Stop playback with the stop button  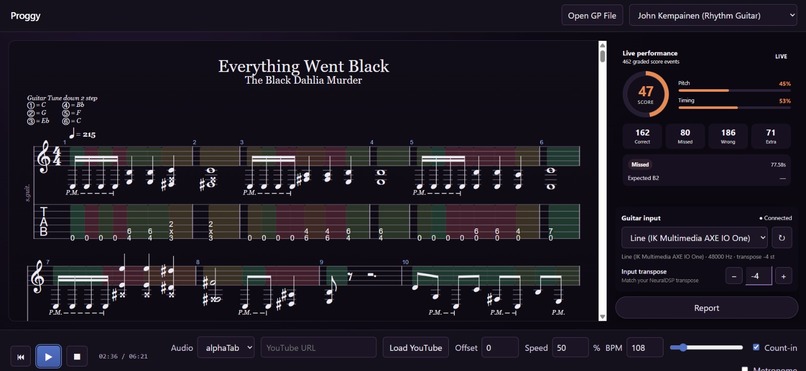77,357
